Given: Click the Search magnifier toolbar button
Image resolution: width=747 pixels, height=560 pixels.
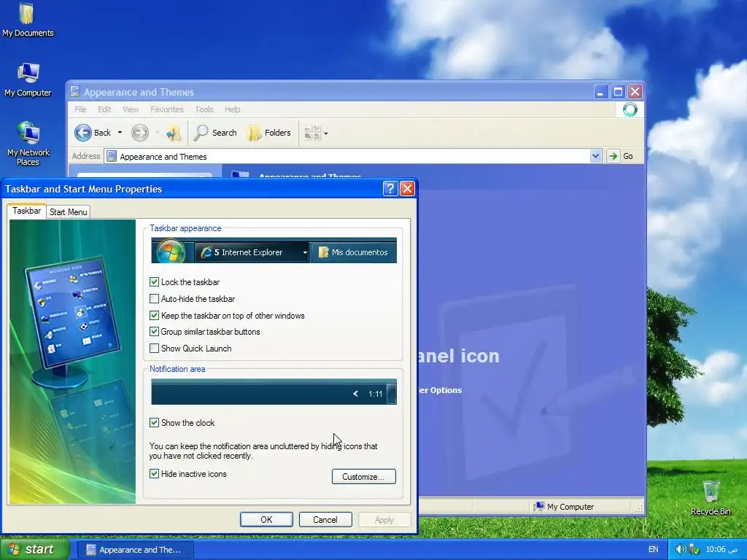Looking at the screenshot, I should pos(215,133).
